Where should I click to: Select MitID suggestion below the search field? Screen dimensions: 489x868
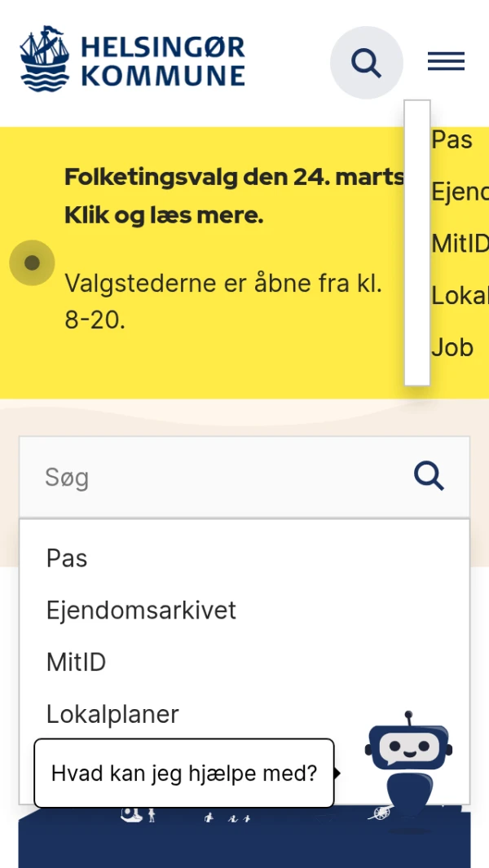(77, 662)
